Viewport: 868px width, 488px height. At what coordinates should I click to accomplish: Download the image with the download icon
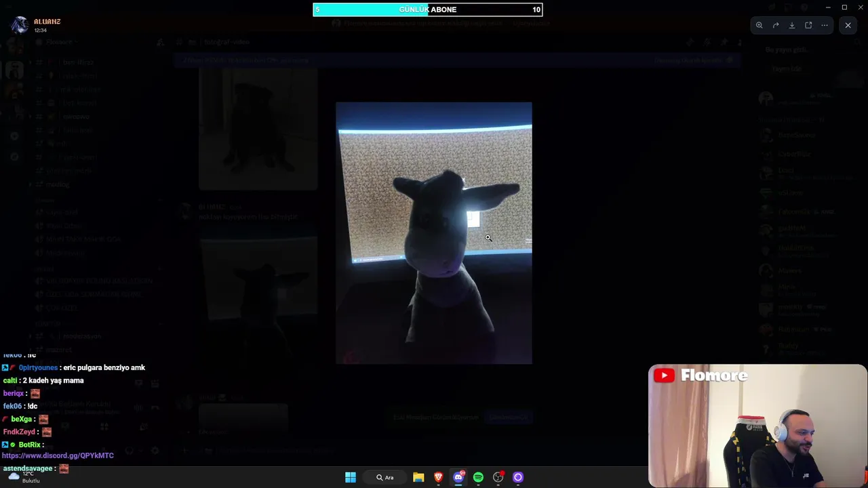pos(792,25)
